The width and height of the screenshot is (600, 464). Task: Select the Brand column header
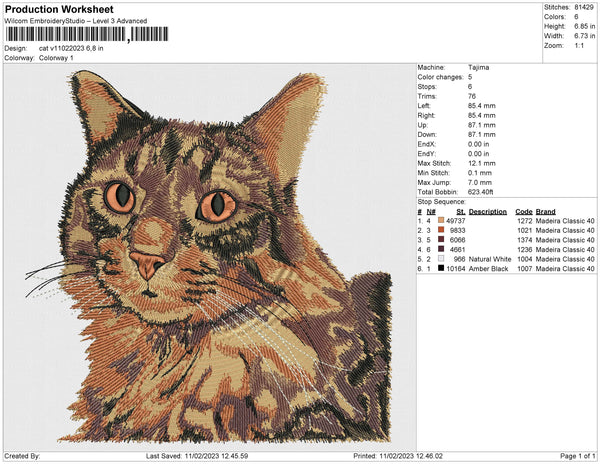pos(545,212)
